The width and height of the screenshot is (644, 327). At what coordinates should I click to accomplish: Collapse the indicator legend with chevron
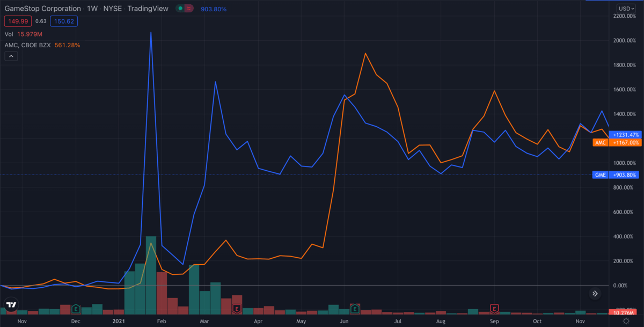(11, 56)
